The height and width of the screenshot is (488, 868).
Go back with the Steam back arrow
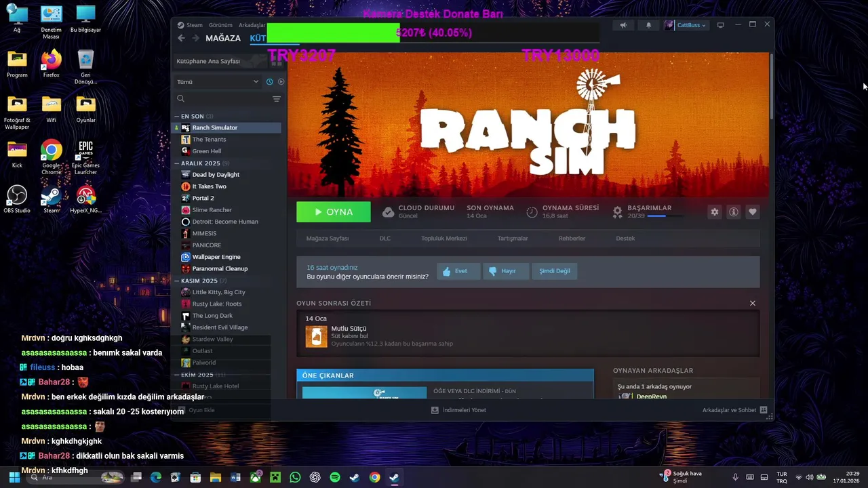click(181, 38)
